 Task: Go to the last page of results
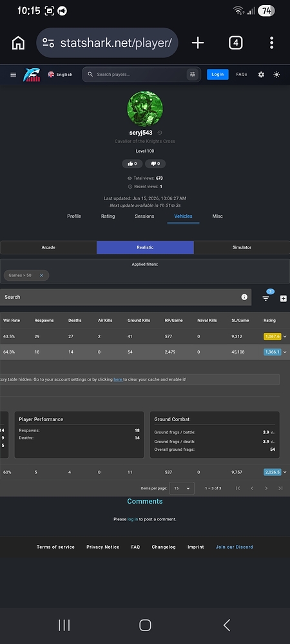(x=280, y=488)
